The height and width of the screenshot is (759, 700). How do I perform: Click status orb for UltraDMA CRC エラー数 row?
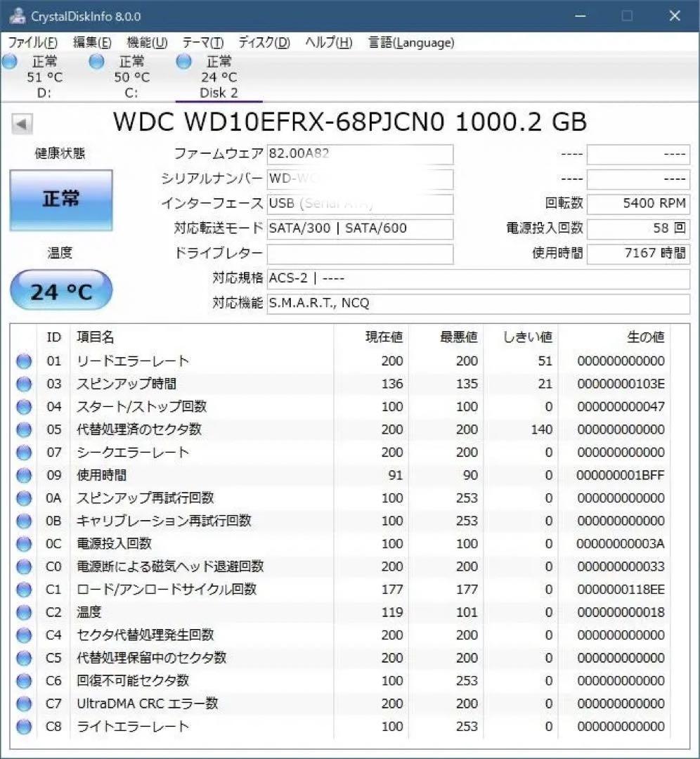click(24, 703)
